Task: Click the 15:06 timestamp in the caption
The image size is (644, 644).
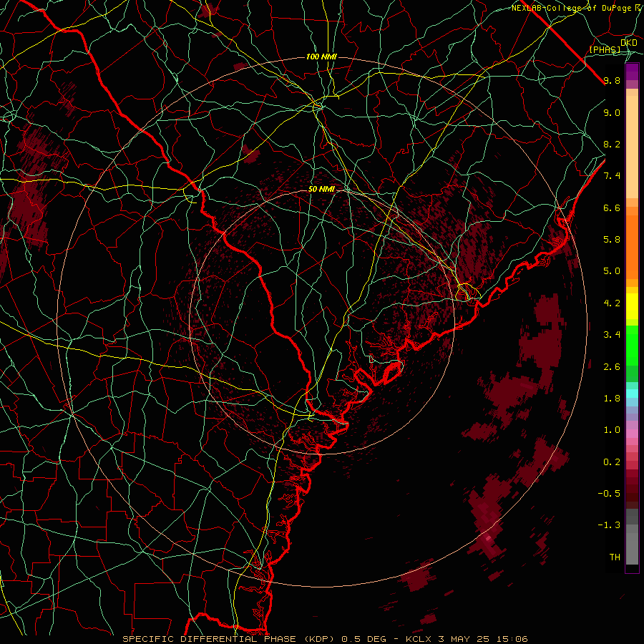Action: (511, 639)
